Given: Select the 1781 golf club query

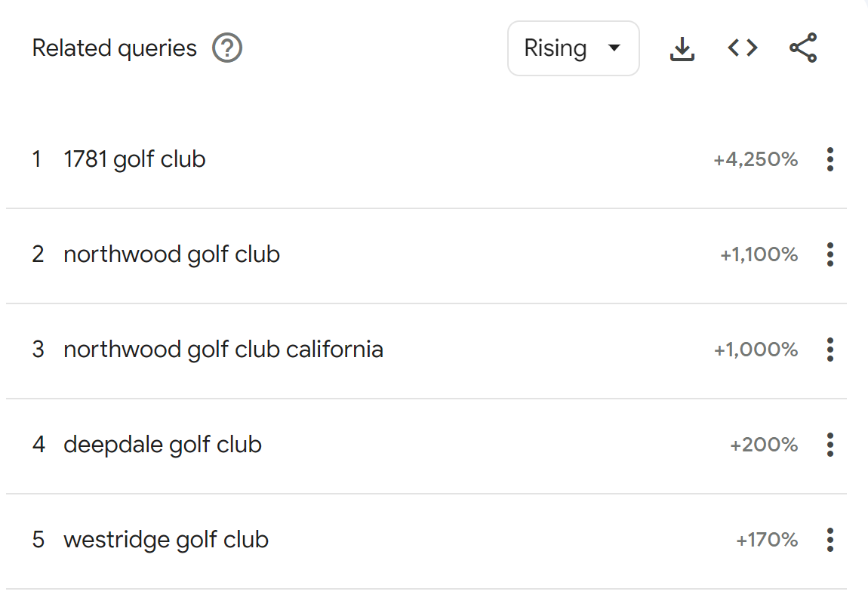Looking at the screenshot, I should (134, 160).
